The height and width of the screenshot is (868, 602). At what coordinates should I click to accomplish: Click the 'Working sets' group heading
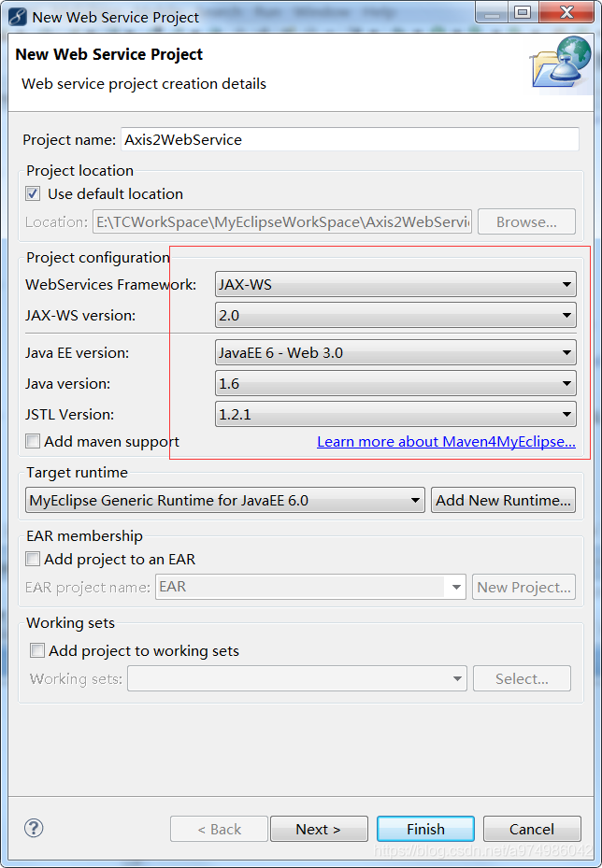click(70, 623)
